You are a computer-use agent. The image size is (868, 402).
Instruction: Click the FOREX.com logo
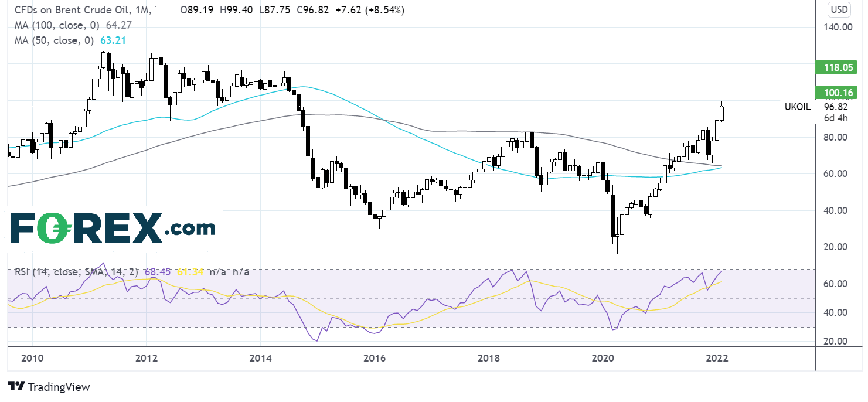(x=113, y=227)
